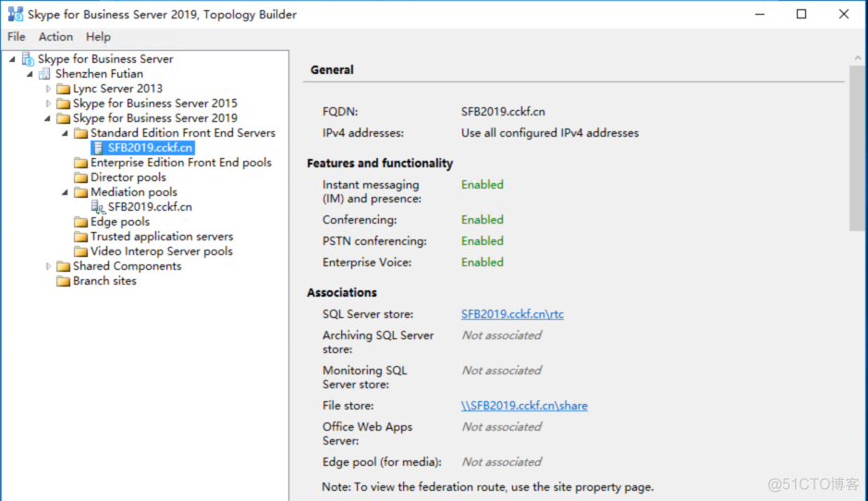Expand the Lync Server 2013 node
The image size is (868, 501).
coord(48,89)
